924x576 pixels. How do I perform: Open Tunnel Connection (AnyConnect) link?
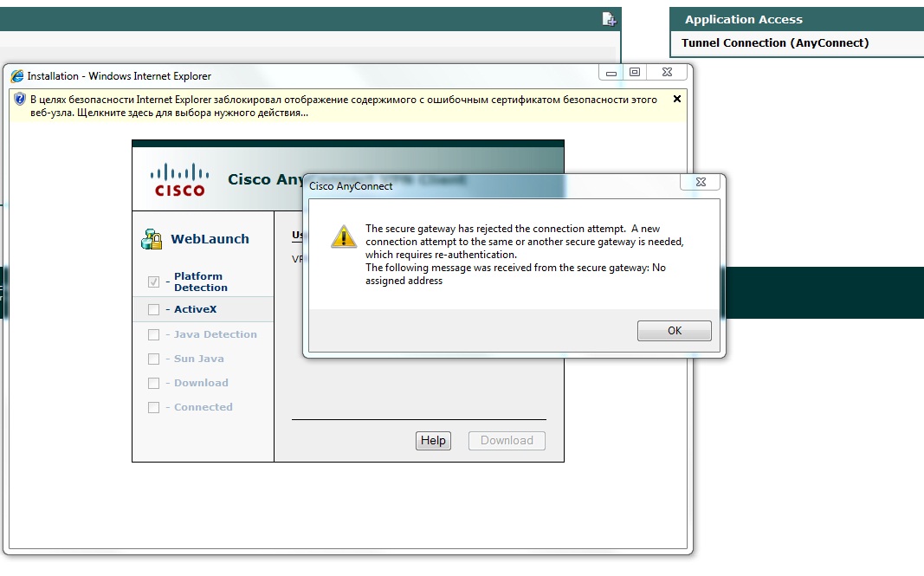(775, 43)
